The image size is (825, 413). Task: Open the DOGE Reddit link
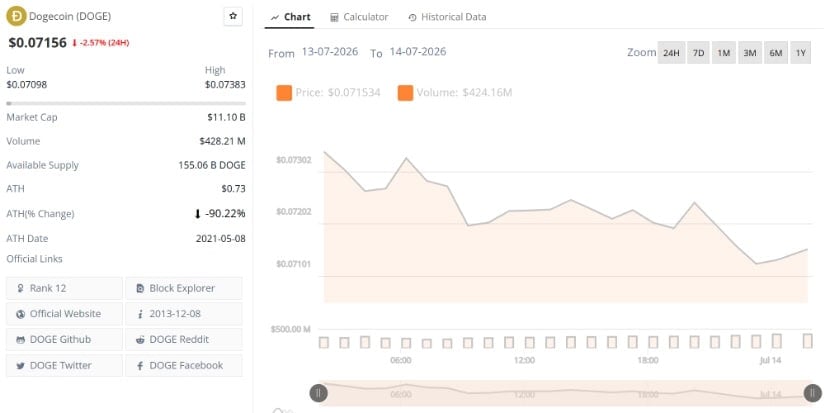[x=184, y=339]
